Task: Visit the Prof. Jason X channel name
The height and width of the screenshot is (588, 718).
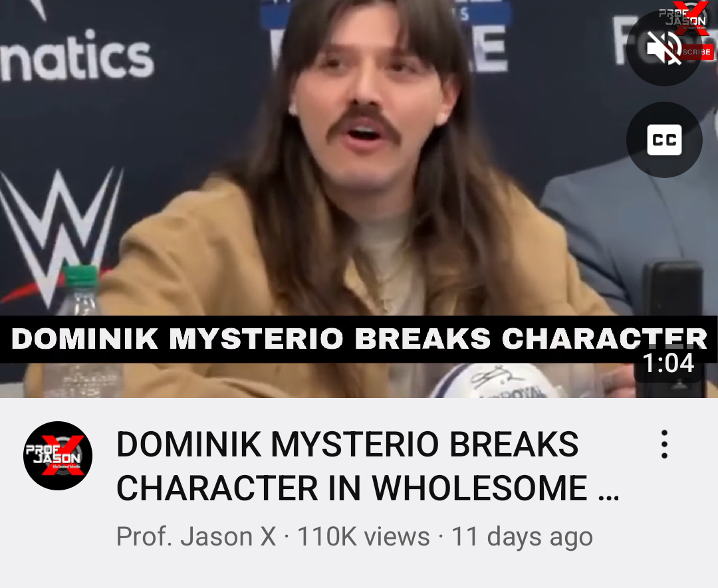Action: click(x=196, y=536)
